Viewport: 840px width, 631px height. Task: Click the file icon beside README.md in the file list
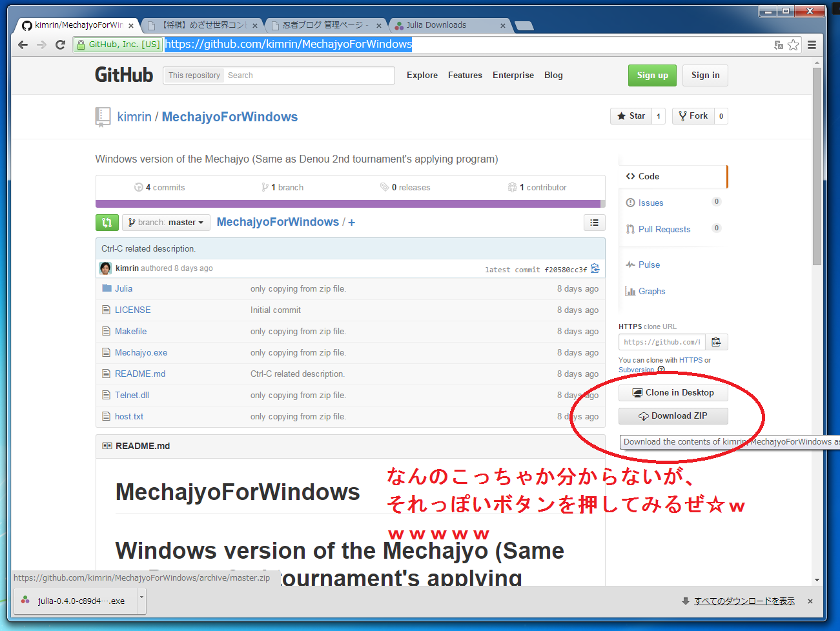[x=107, y=374]
